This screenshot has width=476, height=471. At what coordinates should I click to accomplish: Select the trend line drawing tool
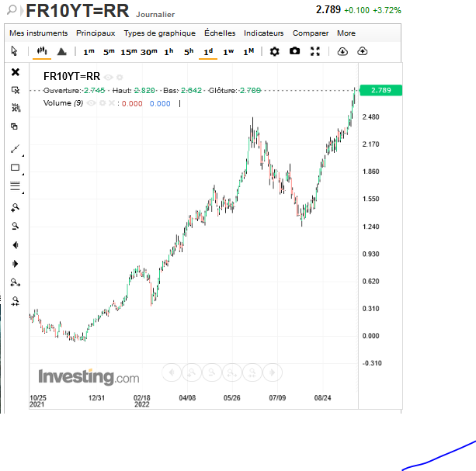[x=15, y=149]
